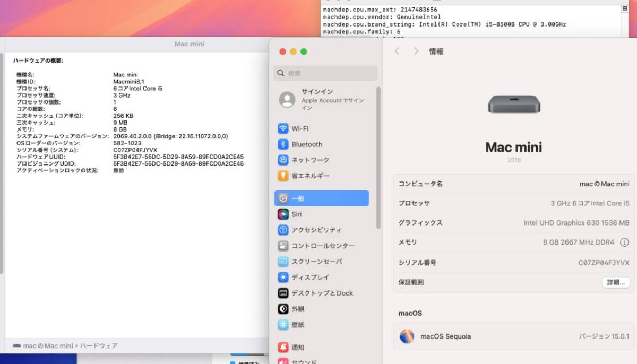Click machdep.cpu.vendor line in Terminal

click(382, 17)
